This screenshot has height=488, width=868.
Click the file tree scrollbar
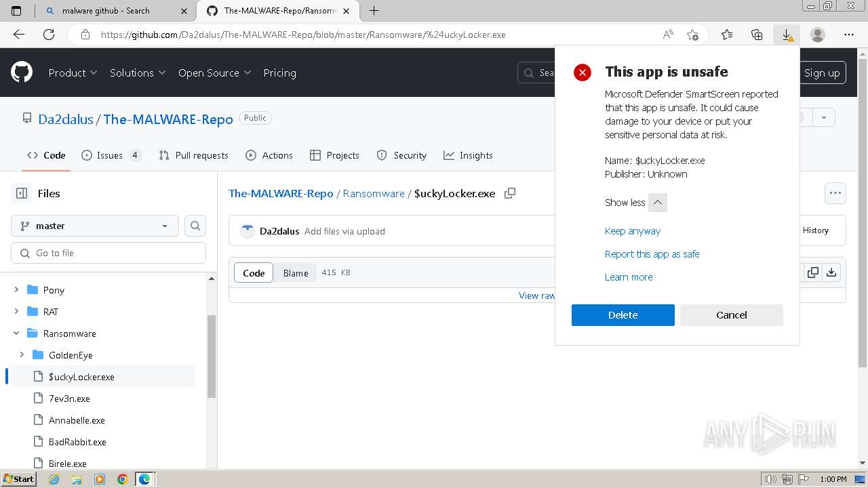(211, 356)
